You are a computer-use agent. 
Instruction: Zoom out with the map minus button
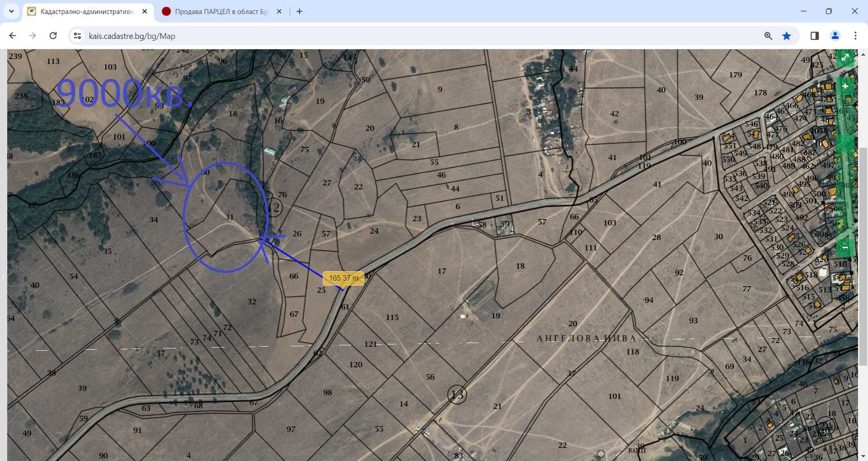point(845,248)
